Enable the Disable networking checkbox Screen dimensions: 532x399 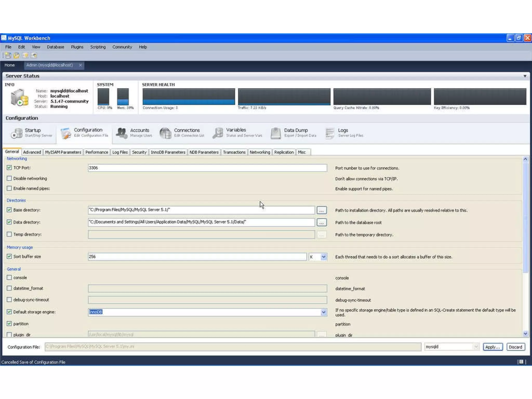pos(9,178)
